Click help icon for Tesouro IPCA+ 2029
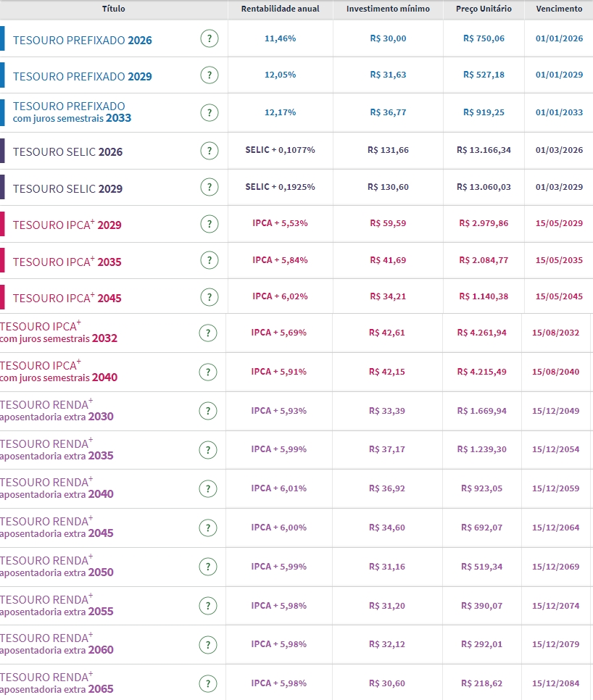Screen dimensions: 593x700 click(x=209, y=224)
